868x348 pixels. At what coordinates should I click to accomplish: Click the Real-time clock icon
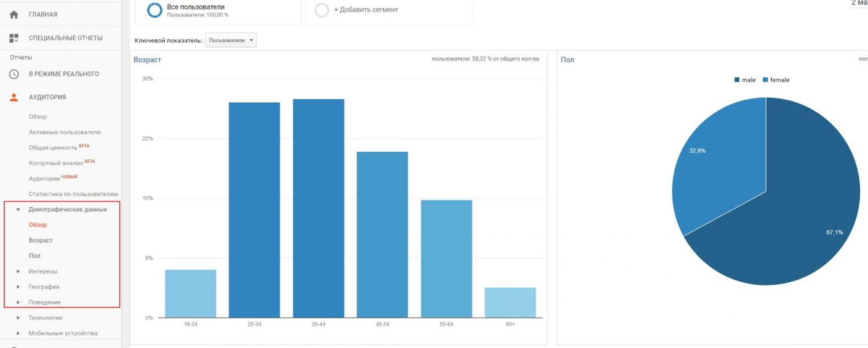click(x=14, y=74)
